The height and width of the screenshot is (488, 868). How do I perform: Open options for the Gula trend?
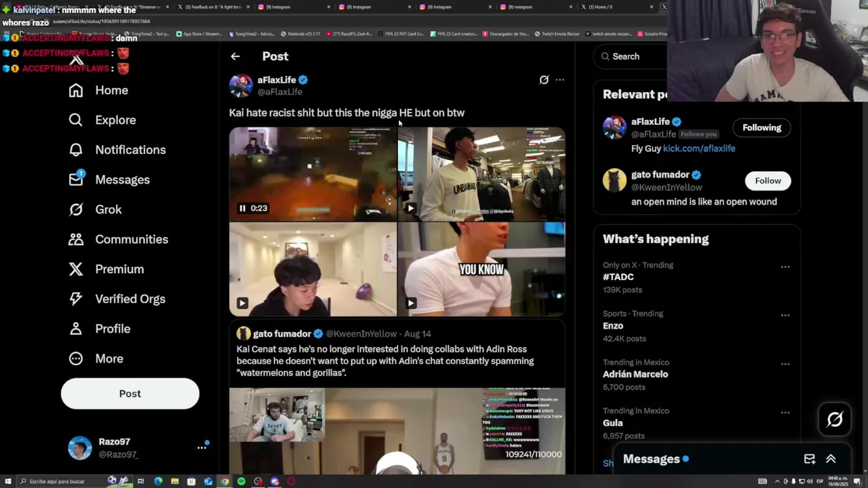coord(785,413)
